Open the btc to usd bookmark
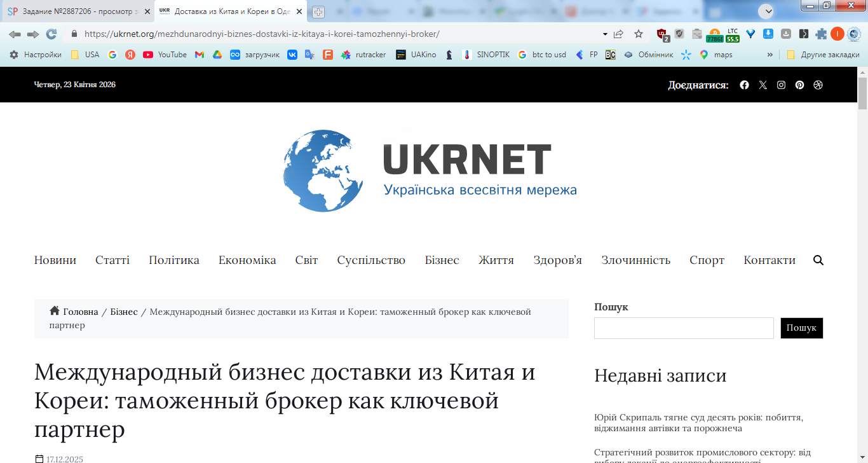Image resolution: width=868 pixels, height=463 pixels. tap(541, 55)
